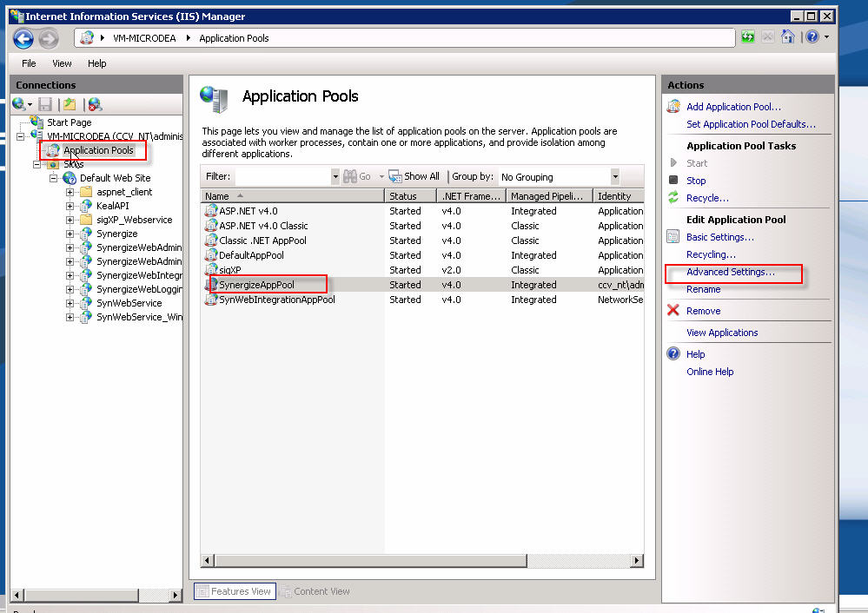This screenshot has width=868, height=613.
Task: Open Advanced Settings for the pool
Action: click(x=731, y=272)
